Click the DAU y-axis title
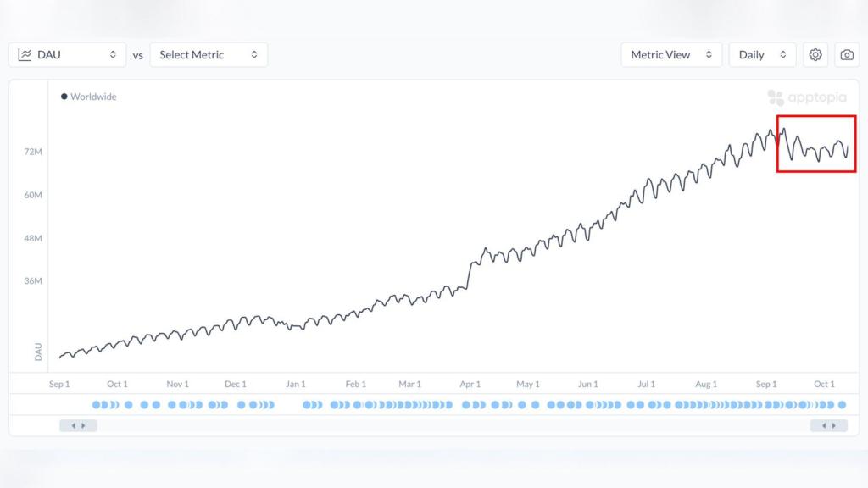 coord(38,352)
